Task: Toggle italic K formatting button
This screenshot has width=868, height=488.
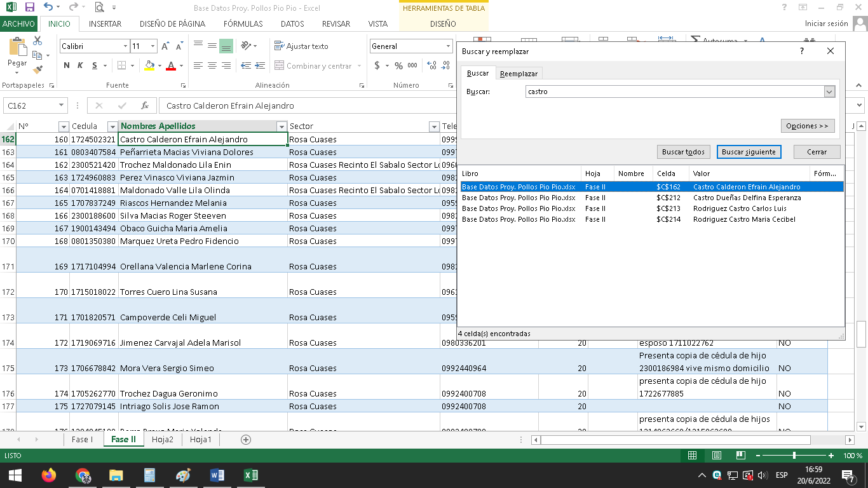Action: [x=81, y=65]
